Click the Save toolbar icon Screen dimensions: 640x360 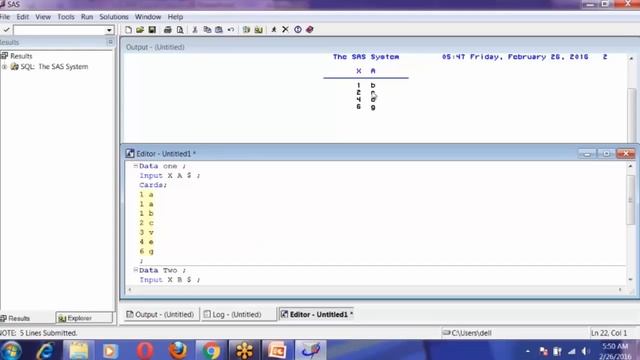pos(152,30)
